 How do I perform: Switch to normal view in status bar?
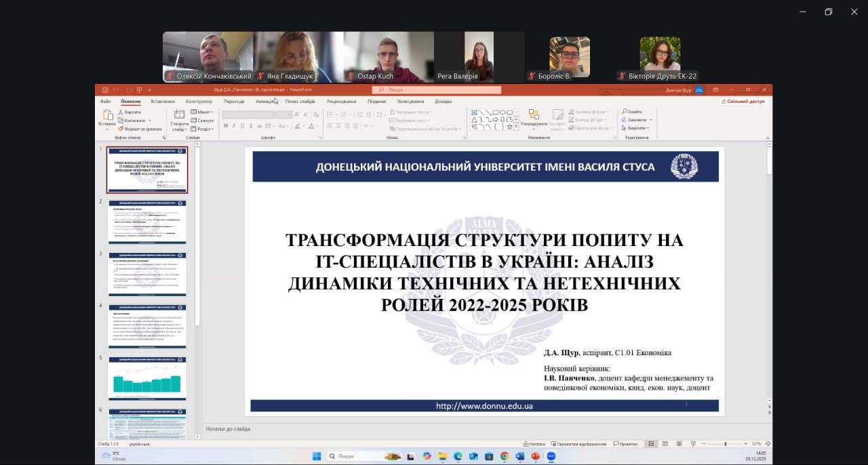[x=651, y=444]
